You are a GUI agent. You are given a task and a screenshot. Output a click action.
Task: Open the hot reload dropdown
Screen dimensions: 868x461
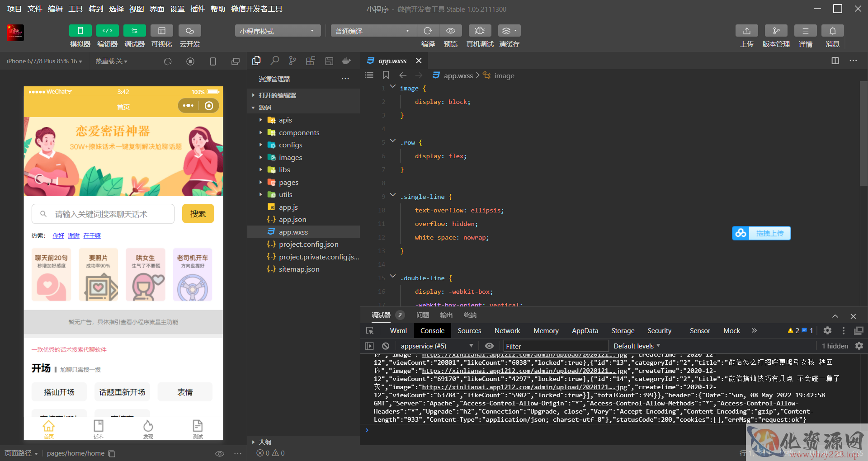coord(111,61)
